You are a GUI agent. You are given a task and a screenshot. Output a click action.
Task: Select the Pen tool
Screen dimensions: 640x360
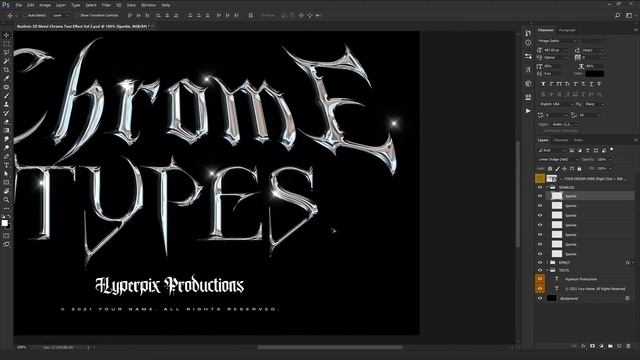pyautogui.click(x=6, y=156)
